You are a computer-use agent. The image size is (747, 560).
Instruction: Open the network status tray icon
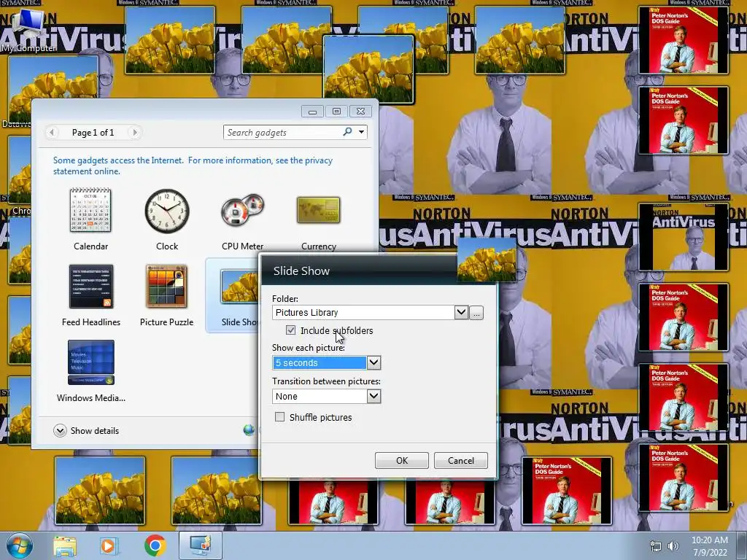(x=656, y=546)
